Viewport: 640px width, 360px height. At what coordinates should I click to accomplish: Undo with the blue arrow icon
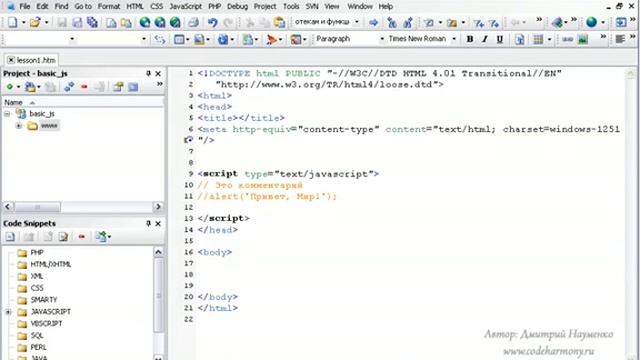coord(212,22)
